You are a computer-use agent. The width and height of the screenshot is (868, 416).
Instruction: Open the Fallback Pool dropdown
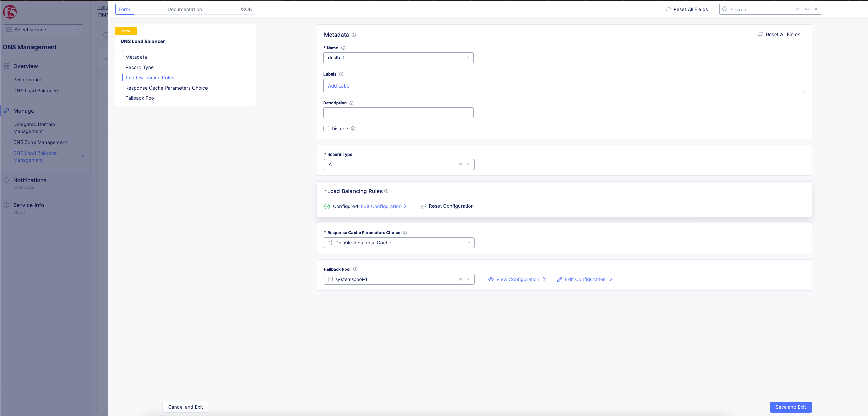[469, 279]
